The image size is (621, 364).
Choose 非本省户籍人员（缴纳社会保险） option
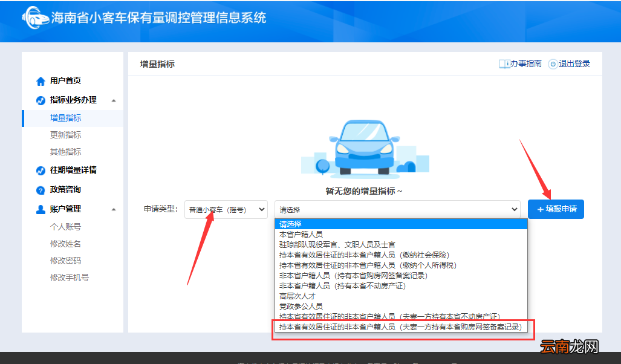pyautogui.click(x=401, y=255)
